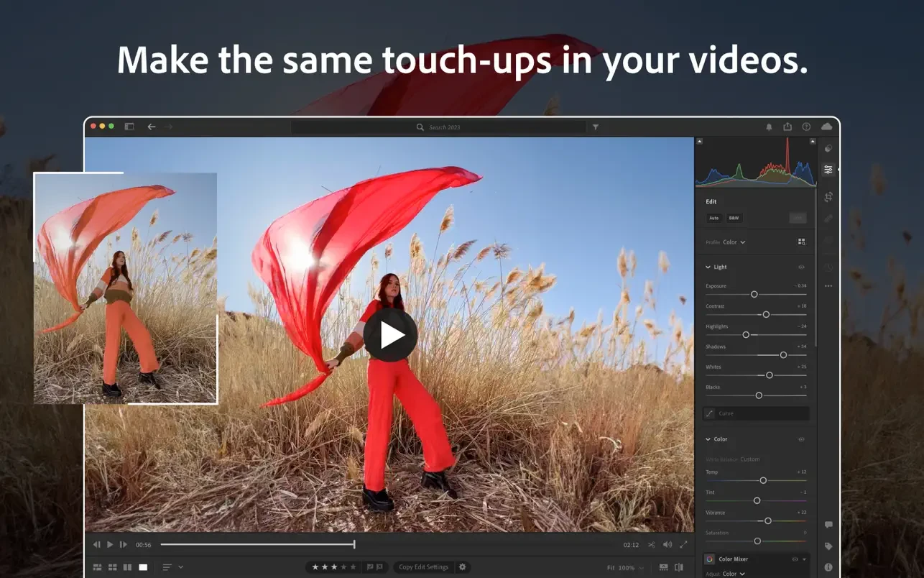Open the Crop and Rotate tool
Screen dimensions: 924x578
(828, 197)
